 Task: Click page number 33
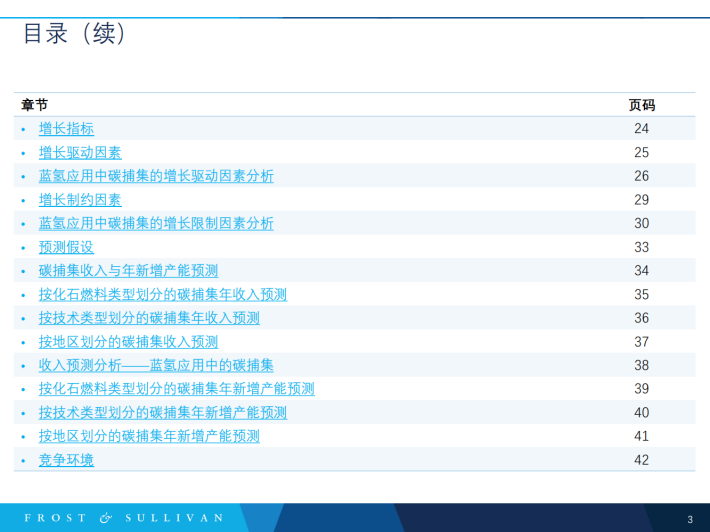641,247
